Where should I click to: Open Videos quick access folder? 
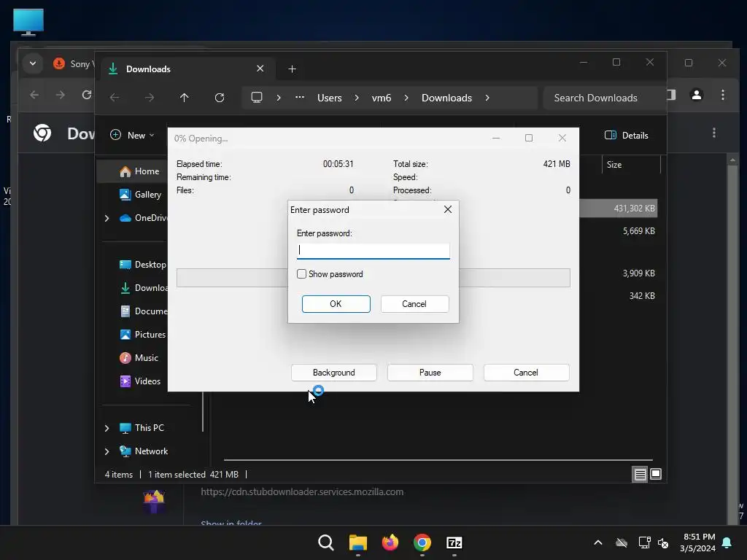(x=140, y=381)
